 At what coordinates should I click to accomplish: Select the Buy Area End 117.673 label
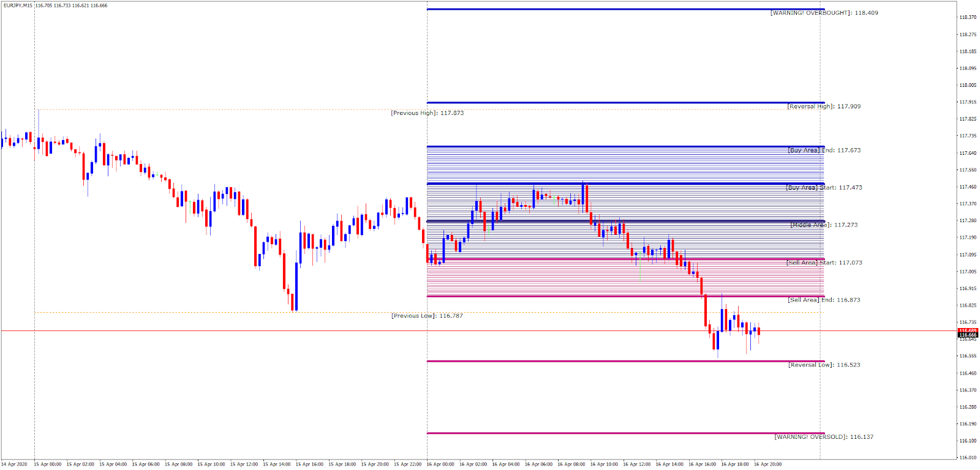(x=824, y=151)
